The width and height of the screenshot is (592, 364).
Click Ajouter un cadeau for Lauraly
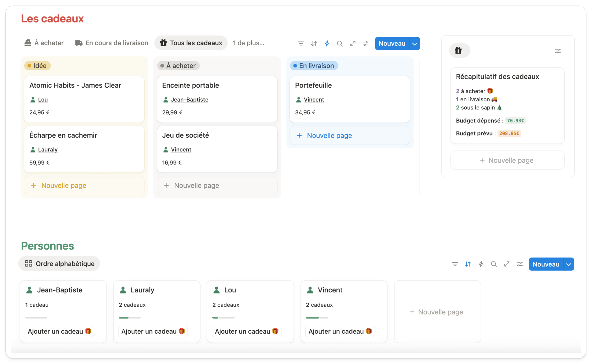click(x=153, y=331)
